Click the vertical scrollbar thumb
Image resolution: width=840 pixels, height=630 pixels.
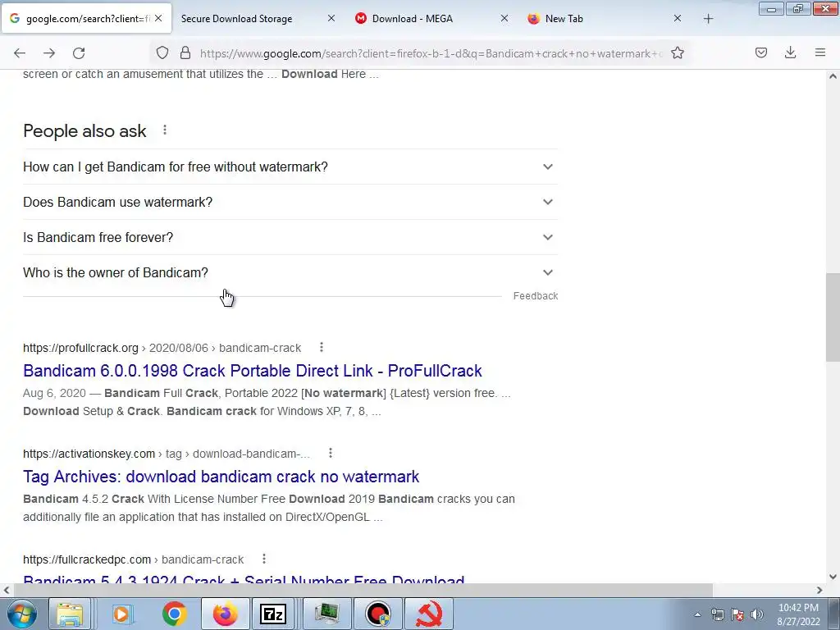[x=833, y=317]
